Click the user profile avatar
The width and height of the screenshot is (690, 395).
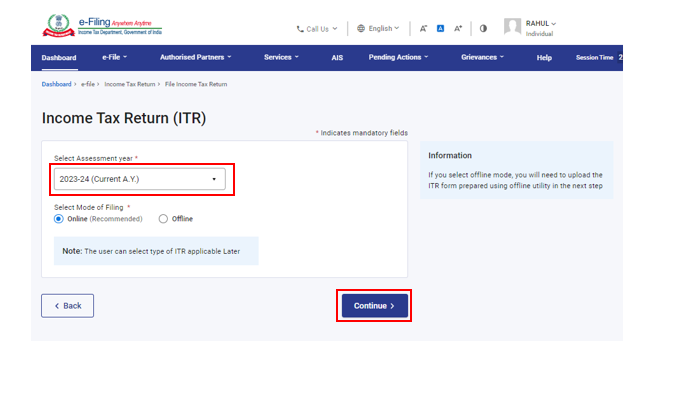512,27
